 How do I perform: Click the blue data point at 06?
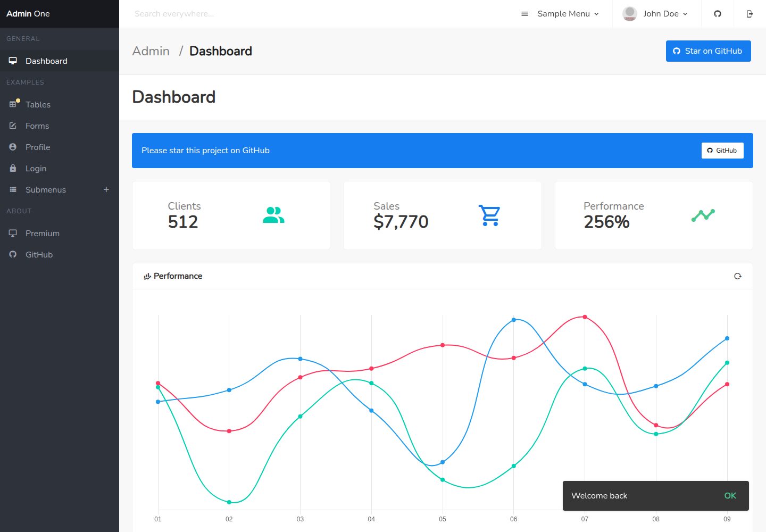point(513,320)
